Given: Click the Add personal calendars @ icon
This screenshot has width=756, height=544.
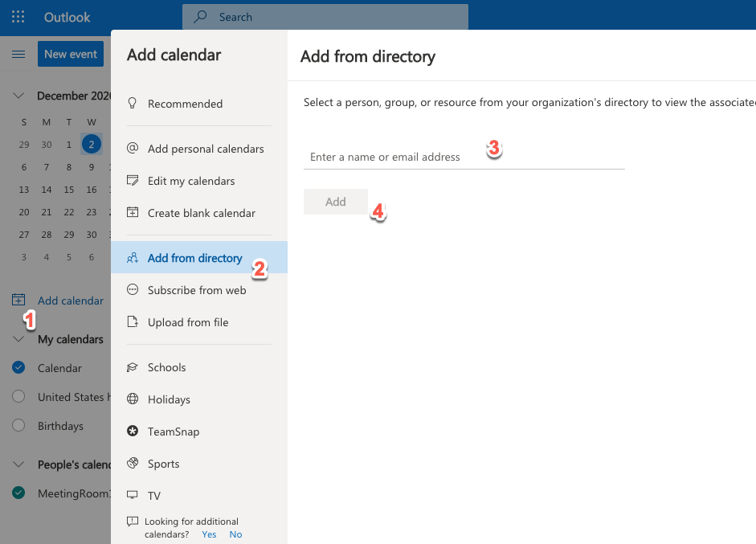Looking at the screenshot, I should tap(132, 148).
